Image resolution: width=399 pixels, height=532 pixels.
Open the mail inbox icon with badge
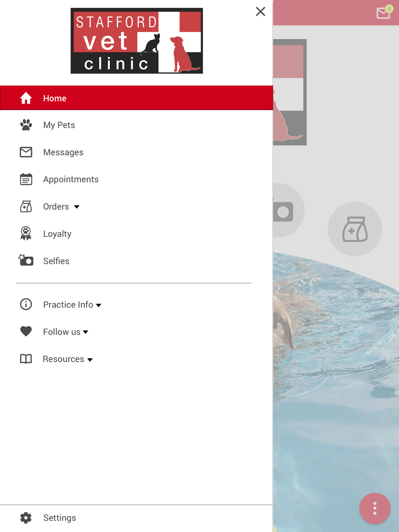point(383,14)
